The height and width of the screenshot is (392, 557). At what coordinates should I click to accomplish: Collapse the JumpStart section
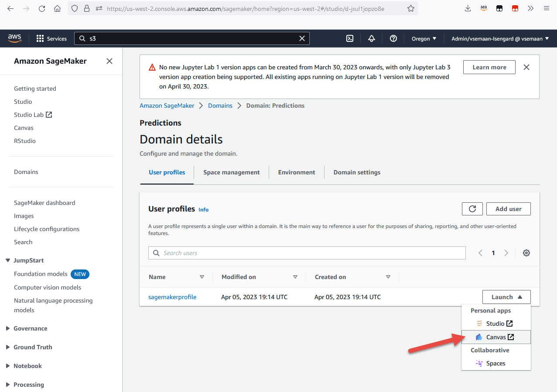click(x=8, y=260)
